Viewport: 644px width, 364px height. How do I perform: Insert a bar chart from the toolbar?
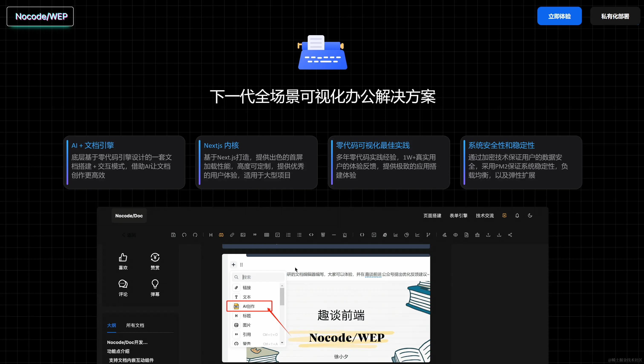tap(395, 235)
